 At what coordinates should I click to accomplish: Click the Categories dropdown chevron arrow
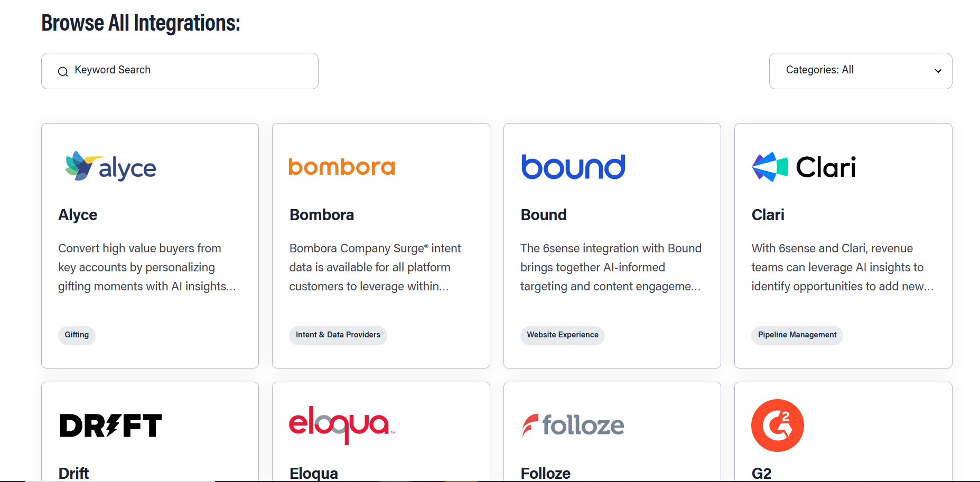click(x=938, y=71)
